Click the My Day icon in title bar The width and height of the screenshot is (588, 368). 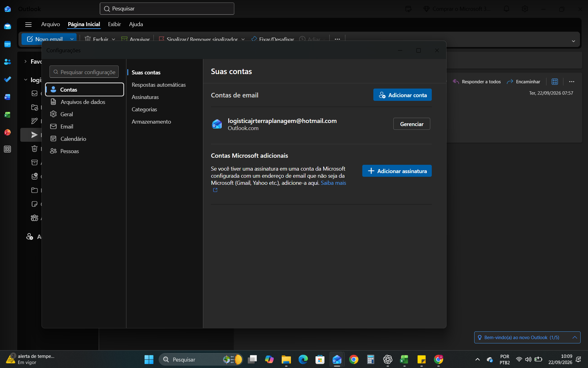(x=408, y=9)
